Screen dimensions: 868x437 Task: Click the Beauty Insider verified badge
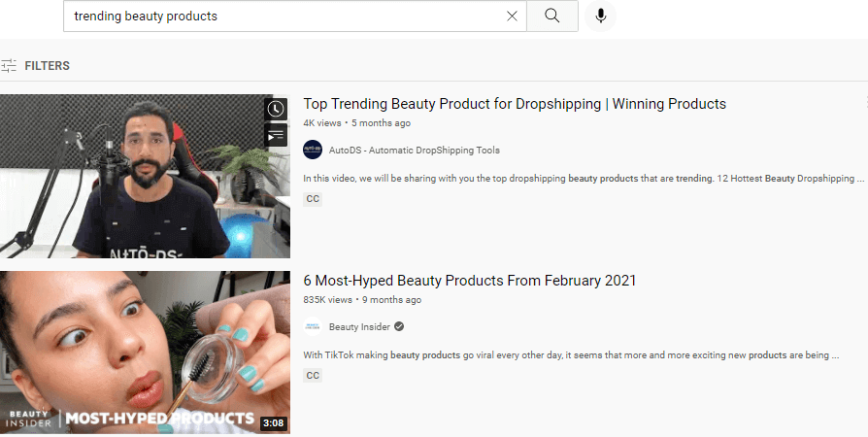coord(399,327)
